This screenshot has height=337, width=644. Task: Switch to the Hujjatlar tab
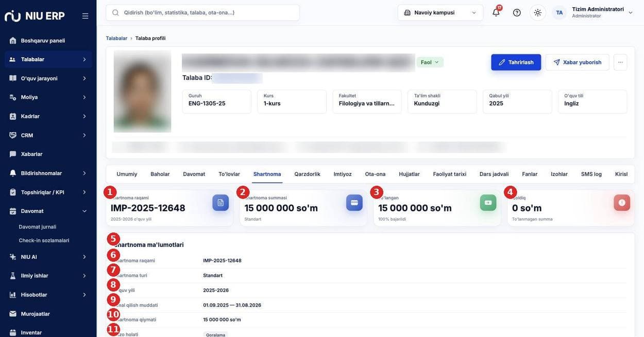pyautogui.click(x=409, y=174)
